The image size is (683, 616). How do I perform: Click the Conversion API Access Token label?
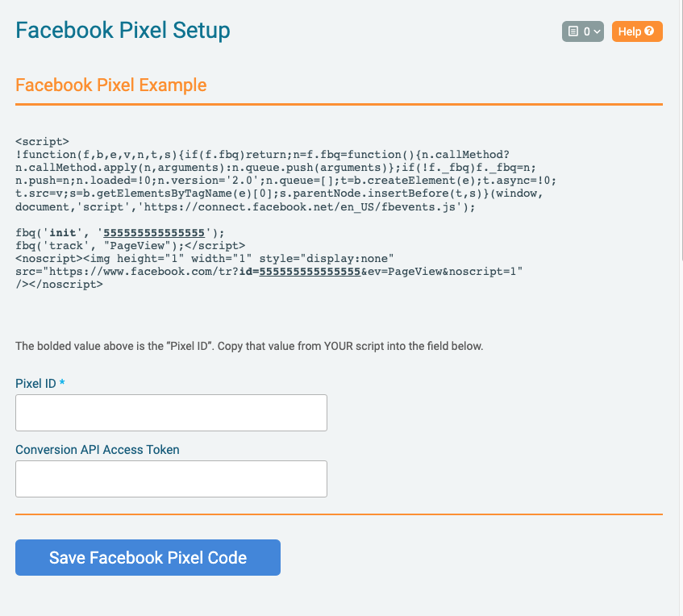pos(98,450)
